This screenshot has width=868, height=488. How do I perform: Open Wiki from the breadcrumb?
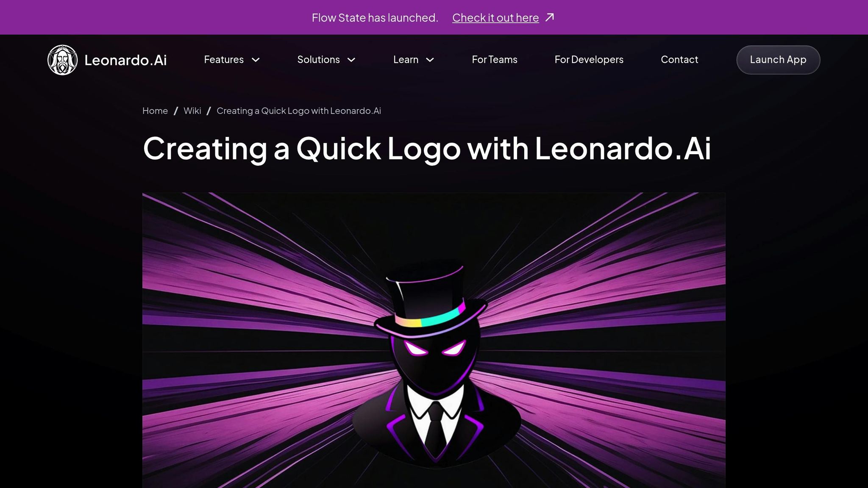click(x=192, y=111)
